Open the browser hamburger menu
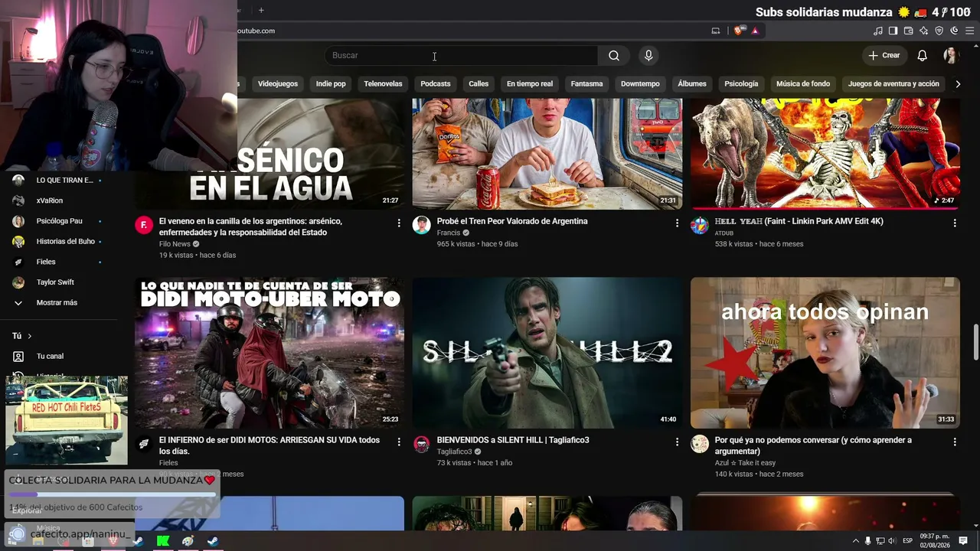The width and height of the screenshot is (980, 551). pos(969,31)
